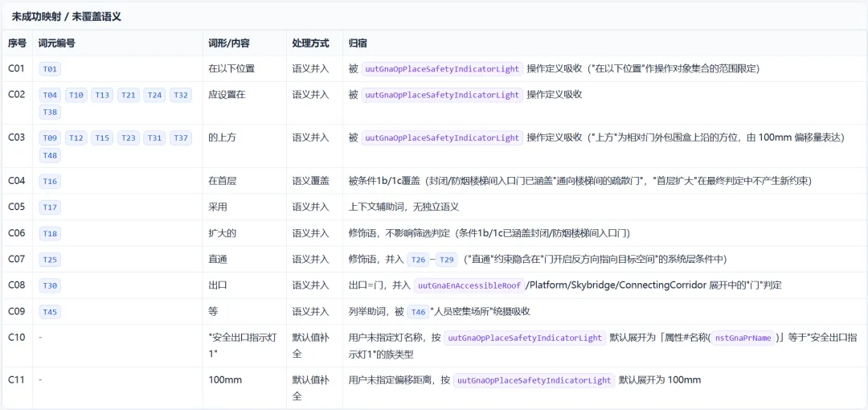Select the T18 token tag
The height and width of the screenshot is (410, 868).
pos(50,233)
